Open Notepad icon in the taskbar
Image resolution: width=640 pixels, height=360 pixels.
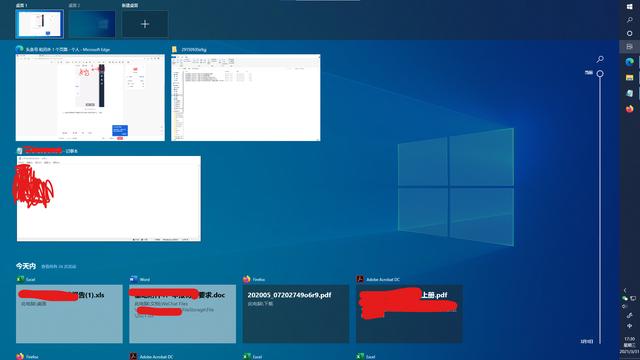point(629,93)
